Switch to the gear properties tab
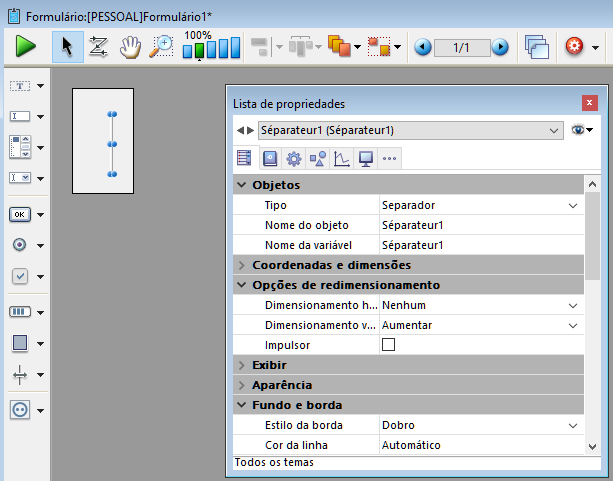The image size is (613, 481). click(x=293, y=158)
